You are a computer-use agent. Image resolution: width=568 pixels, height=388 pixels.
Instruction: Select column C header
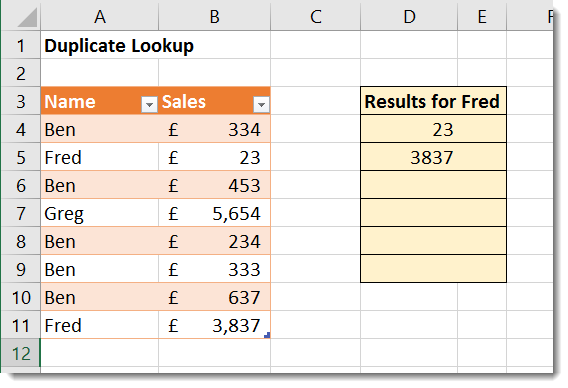tap(316, 16)
